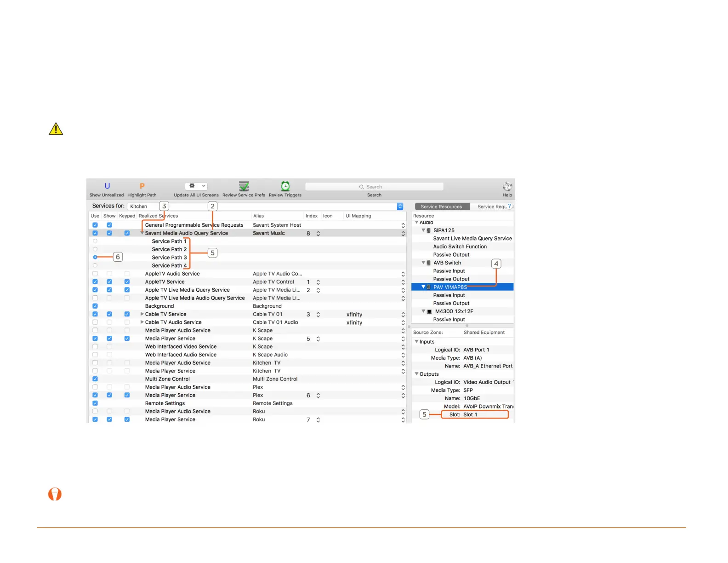Click the Highlight Path icon
Image resolution: width=728 pixels, height=563 pixels.
(142, 186)
